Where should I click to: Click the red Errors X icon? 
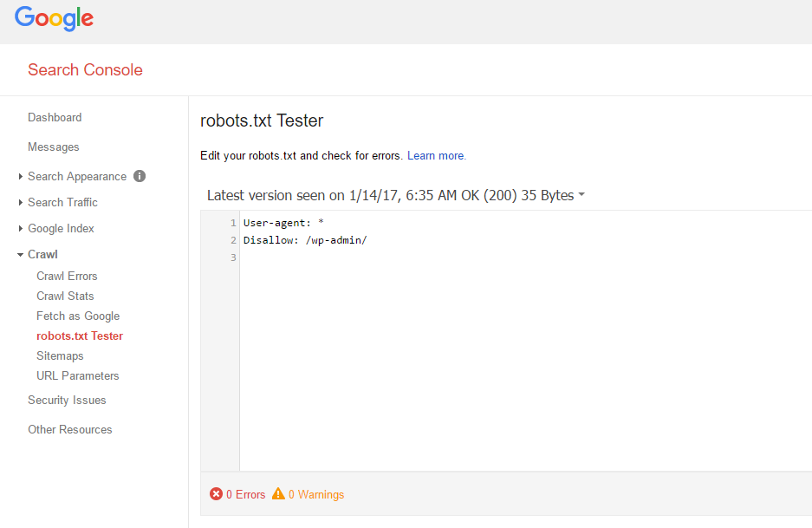point(216,494)
